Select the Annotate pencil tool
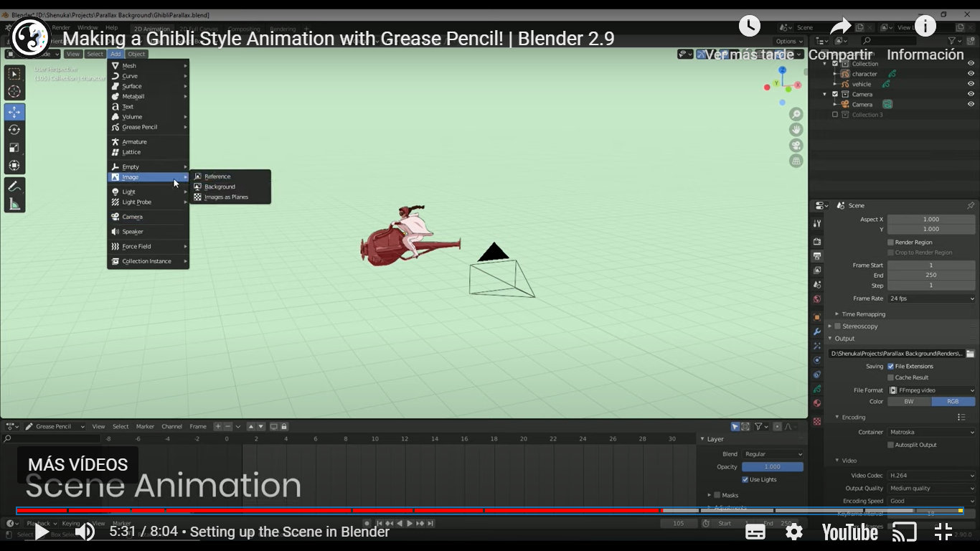This screenshot has height=551, width=980. [14, 187]
